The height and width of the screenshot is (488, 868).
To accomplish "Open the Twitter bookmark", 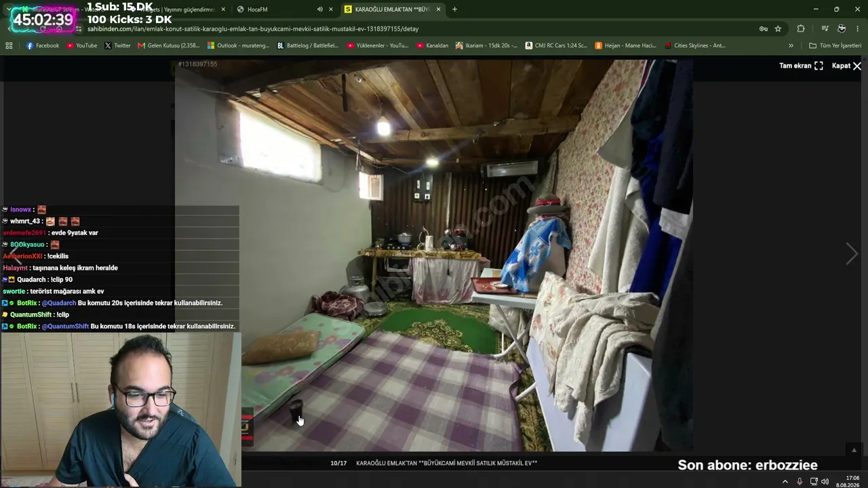I will 117,46.
